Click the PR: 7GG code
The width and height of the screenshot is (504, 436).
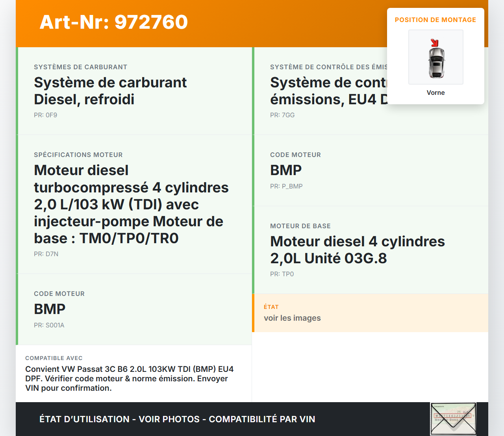click(x=282, y=115)
